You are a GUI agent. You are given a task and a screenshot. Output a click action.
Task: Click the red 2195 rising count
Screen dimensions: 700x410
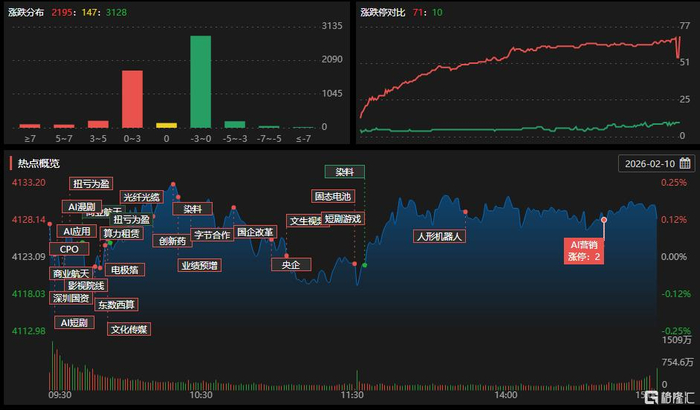point(62,13)
